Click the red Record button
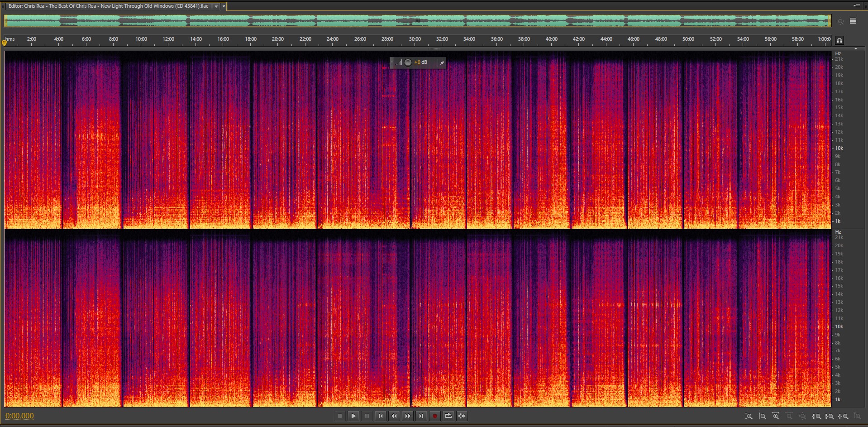The height and width of the screenshot is (427, 868). coord(434,416)
